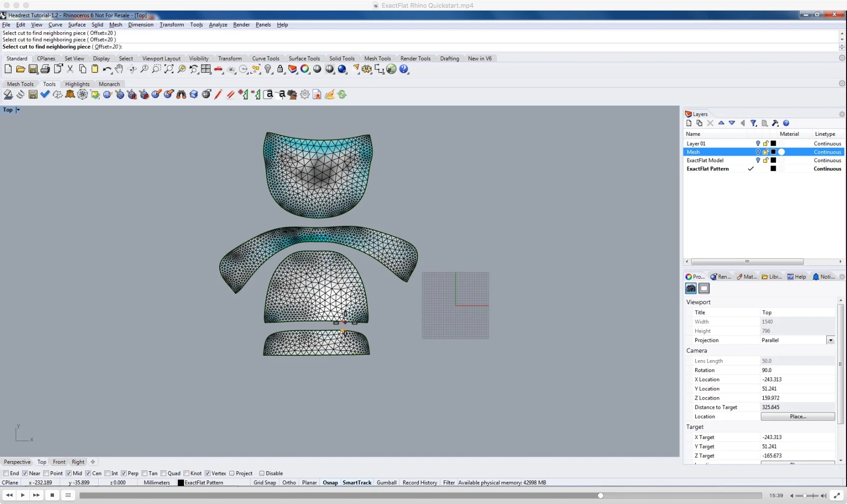The width and height of the screenshot is (847, 504).
Task: Select the Pan hand tool
Action: [119, 69]
